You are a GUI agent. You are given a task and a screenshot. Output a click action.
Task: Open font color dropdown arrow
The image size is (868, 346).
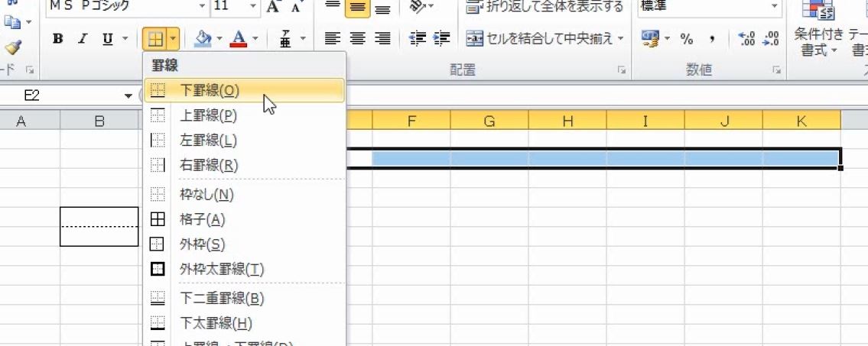pyautogui.click(x=255, y=39)
